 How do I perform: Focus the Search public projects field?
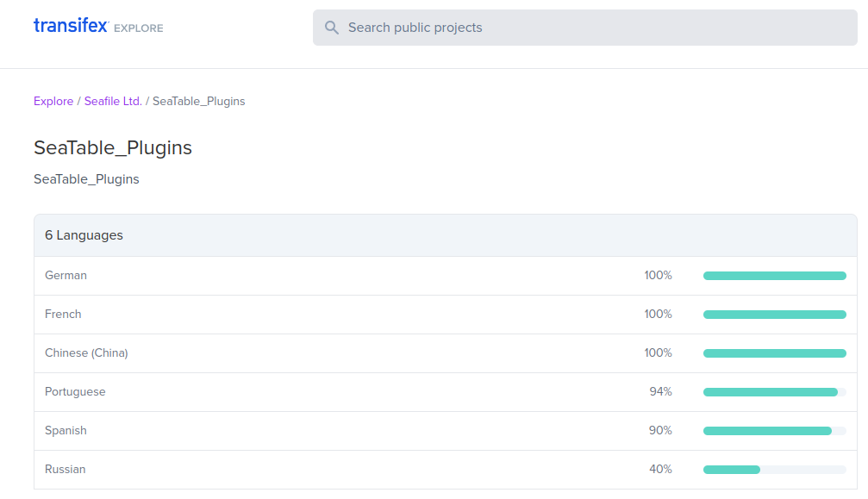[586, 28]
